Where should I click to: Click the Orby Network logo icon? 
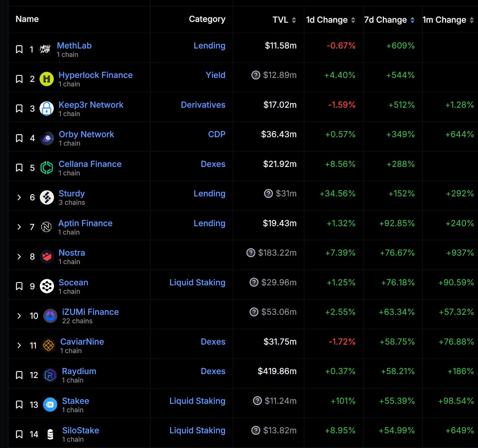click(x=47, y=138)
